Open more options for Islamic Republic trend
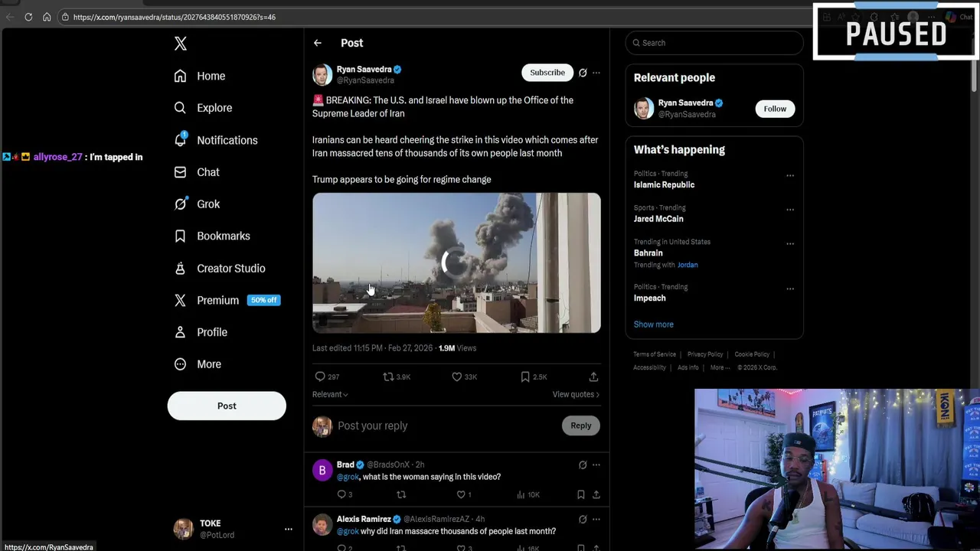The image size is (980, 551). click(x=790, y=176)
